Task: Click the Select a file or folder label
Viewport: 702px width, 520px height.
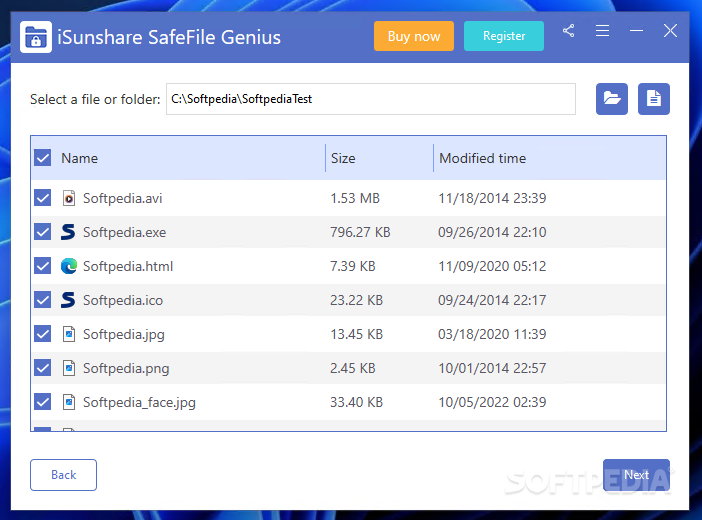Action: [95, 99]
